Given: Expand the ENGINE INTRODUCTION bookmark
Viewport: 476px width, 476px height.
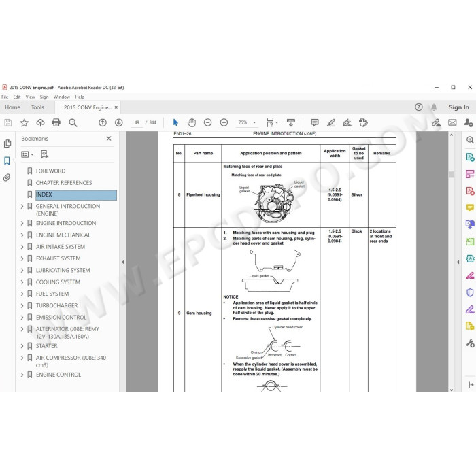Looking at the screenshot, I should click(x=22, y=223).
